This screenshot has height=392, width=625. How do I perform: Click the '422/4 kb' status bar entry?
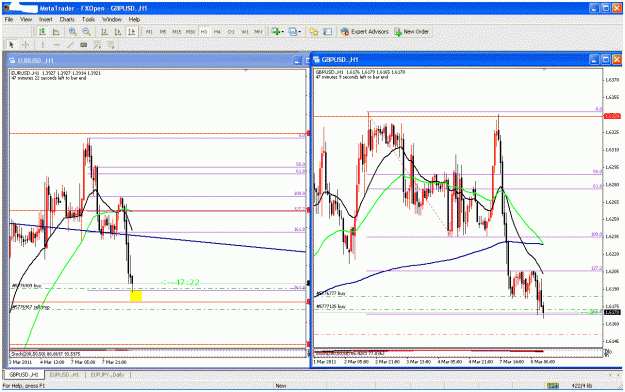tap(581, 386)
